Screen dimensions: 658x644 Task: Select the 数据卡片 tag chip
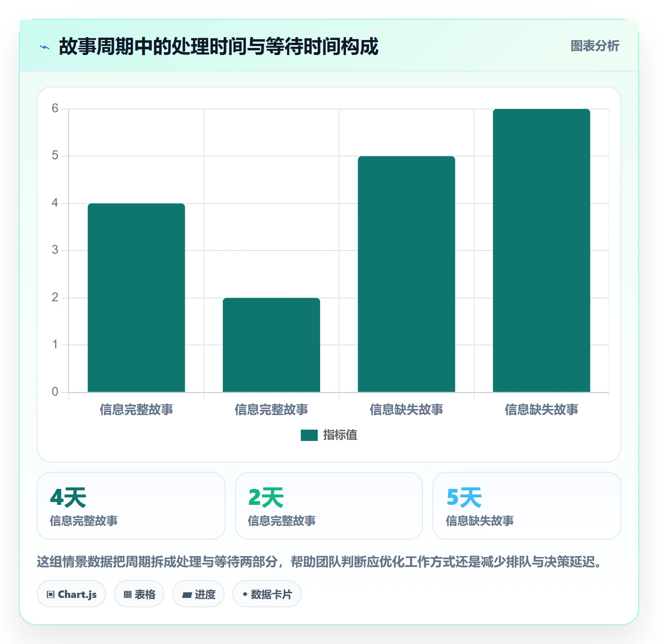[x=267, y=594]
